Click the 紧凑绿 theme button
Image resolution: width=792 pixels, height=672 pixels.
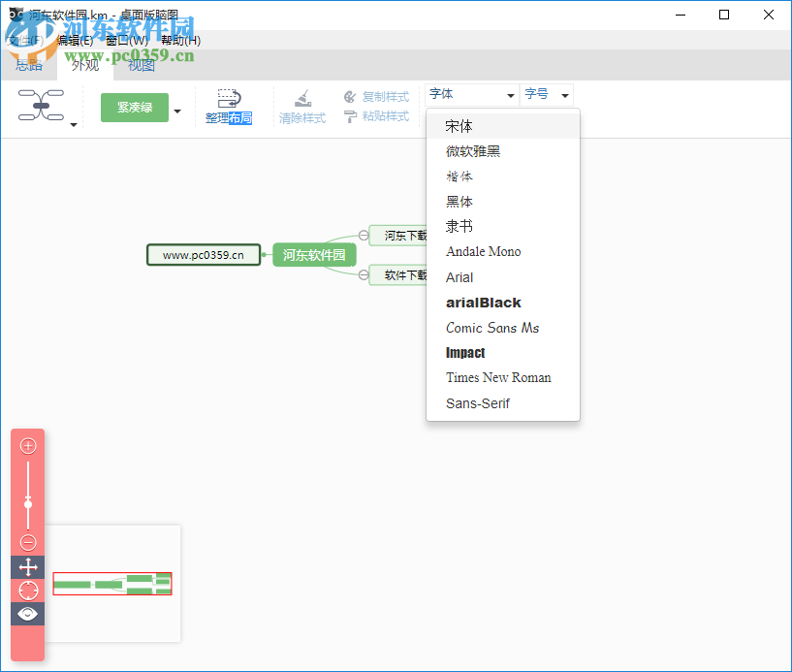[135, 107]
